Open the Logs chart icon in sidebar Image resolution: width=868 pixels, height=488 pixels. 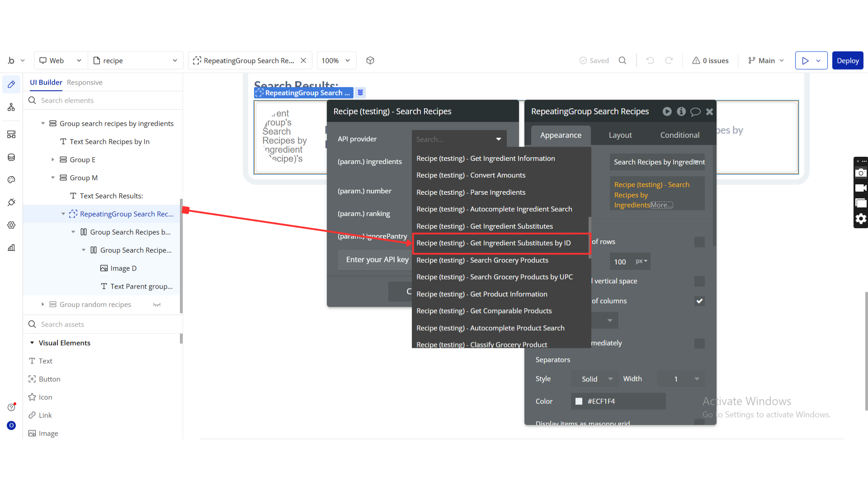[11, 248]
